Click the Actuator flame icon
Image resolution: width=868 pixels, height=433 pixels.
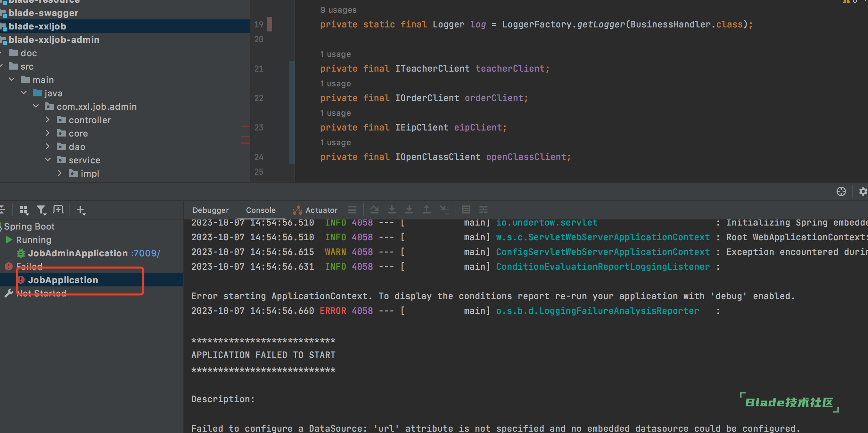pyautogui.click(x=297, y=210)
